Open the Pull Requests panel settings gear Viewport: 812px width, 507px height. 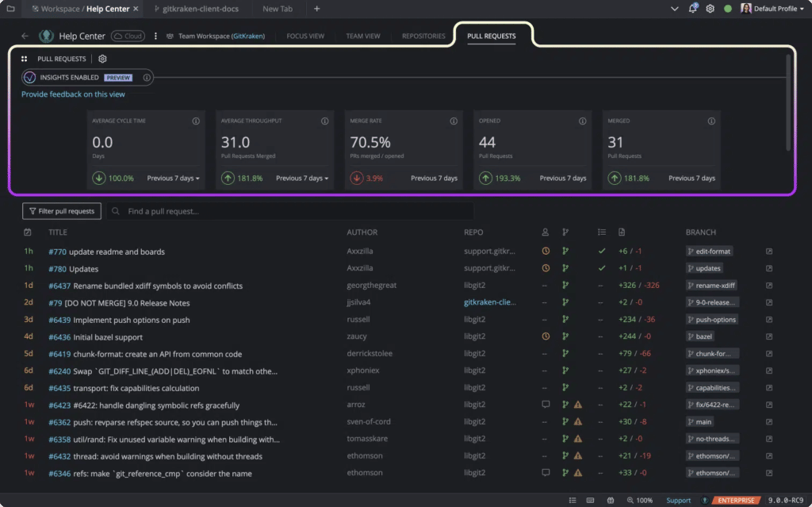pos(102,59)
